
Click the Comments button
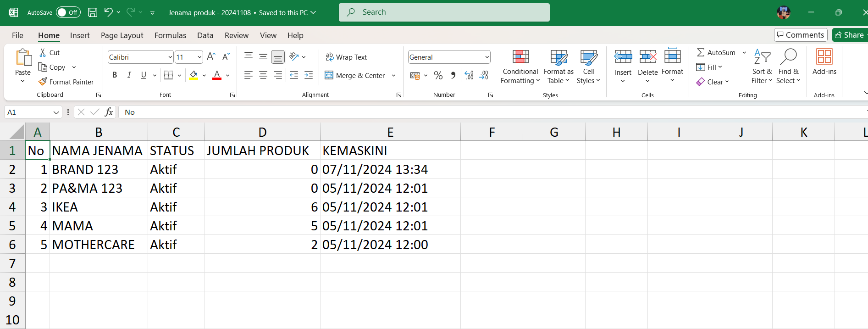[800, 35]
